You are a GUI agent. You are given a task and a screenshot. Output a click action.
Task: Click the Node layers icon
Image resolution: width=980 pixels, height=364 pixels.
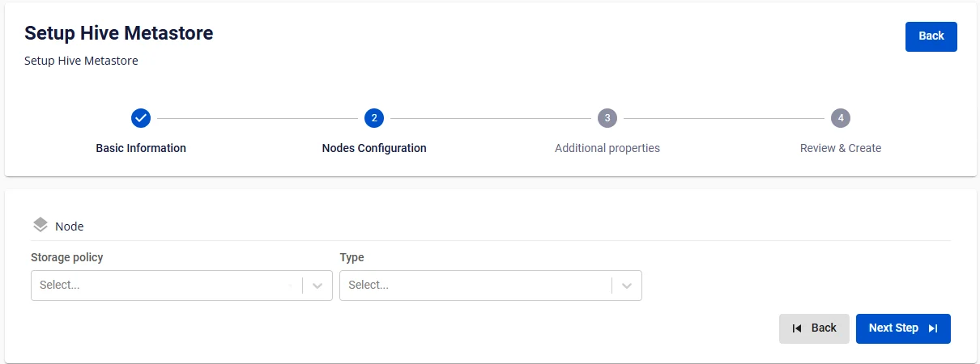pos(40,225)
